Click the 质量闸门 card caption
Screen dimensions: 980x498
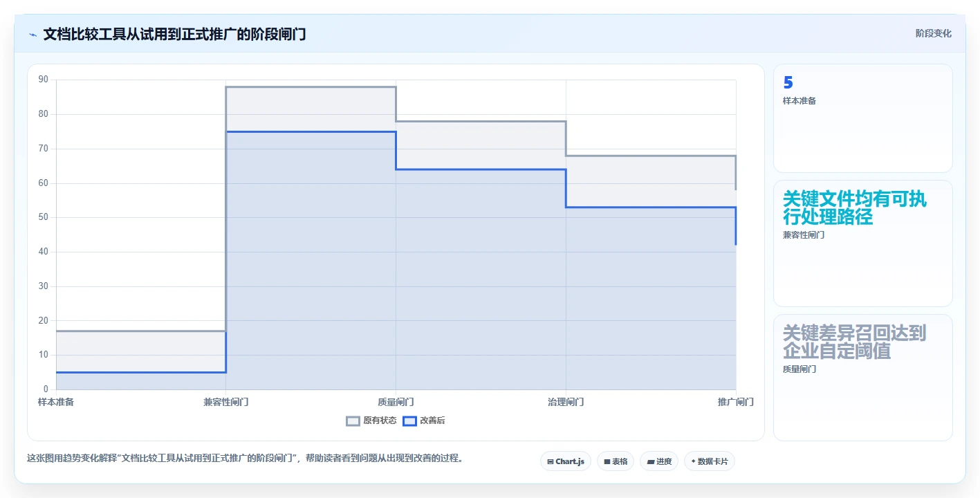point(799,369)
